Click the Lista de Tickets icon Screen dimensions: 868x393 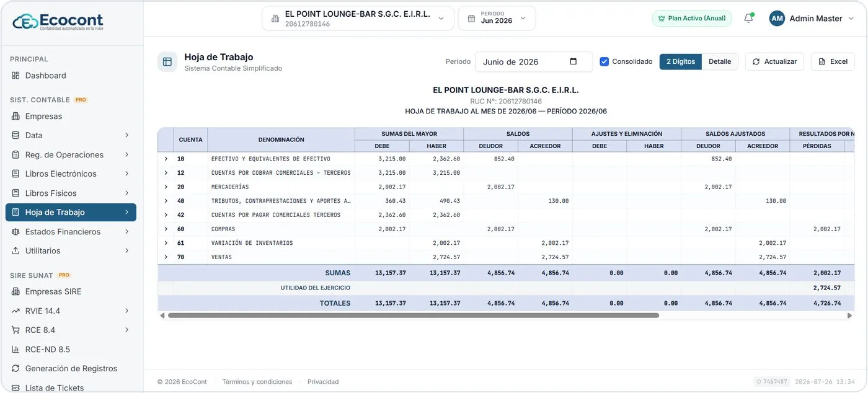pos(15,388)
